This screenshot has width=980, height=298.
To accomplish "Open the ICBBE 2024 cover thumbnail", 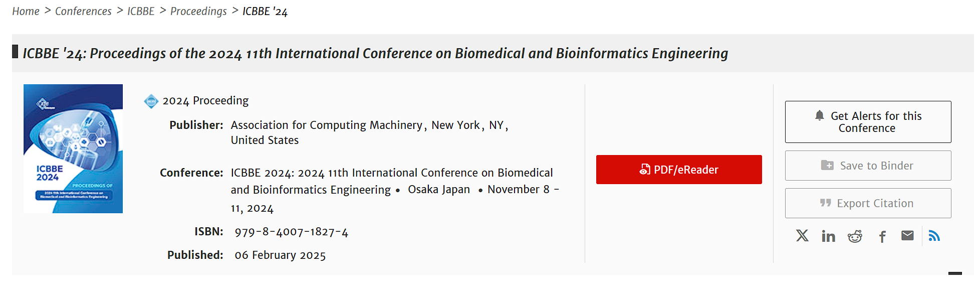I will coord(73,148).
